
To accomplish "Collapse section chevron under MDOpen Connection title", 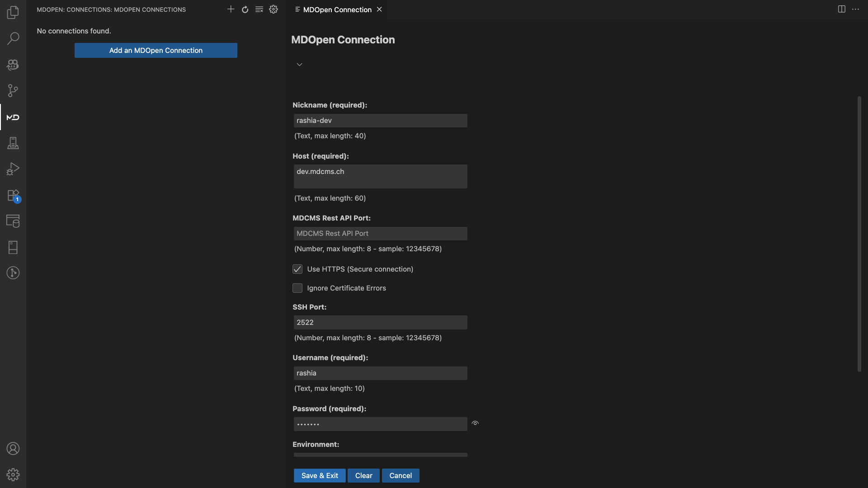I will click(299, 65).
